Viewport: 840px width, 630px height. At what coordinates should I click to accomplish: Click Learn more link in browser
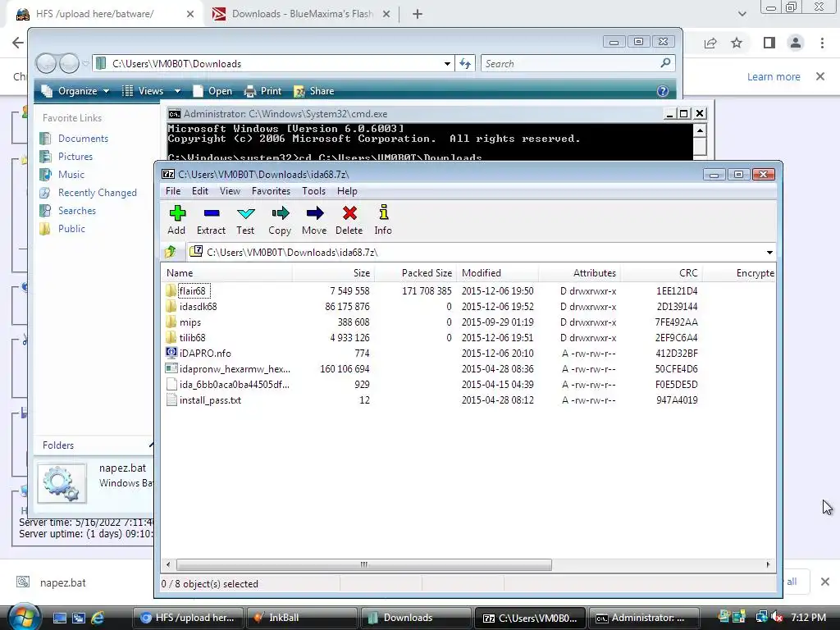[x=774, y=76]
